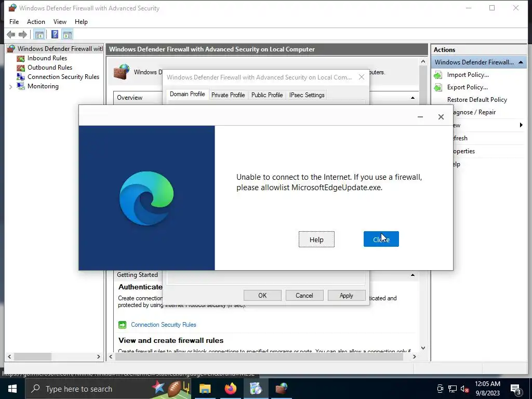The width and height of the screenshot is (532, 399).
Task: Open the notification center icon
Action: tap(516, 389)
